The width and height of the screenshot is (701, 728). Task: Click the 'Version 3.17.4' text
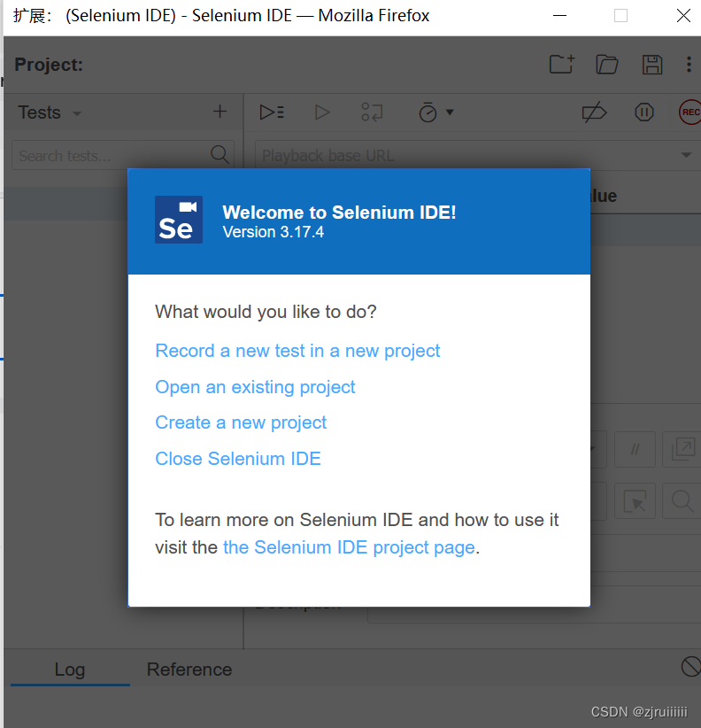coord(273,232)
